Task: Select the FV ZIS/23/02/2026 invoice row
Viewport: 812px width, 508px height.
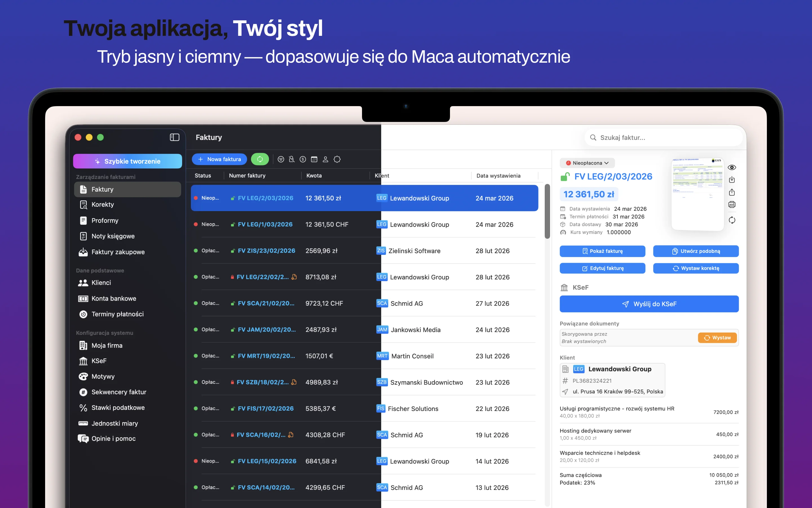Action: pos(364,251)
